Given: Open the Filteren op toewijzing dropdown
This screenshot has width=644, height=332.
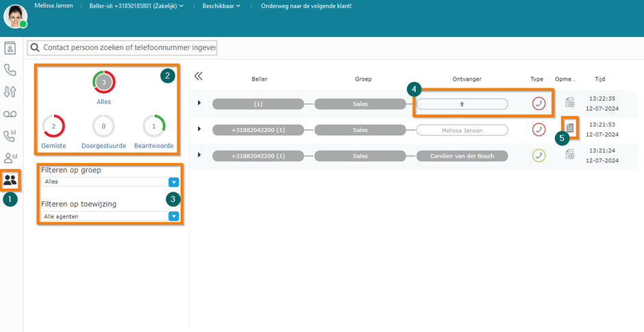Looking at the screenshot, I should point(110,216).
